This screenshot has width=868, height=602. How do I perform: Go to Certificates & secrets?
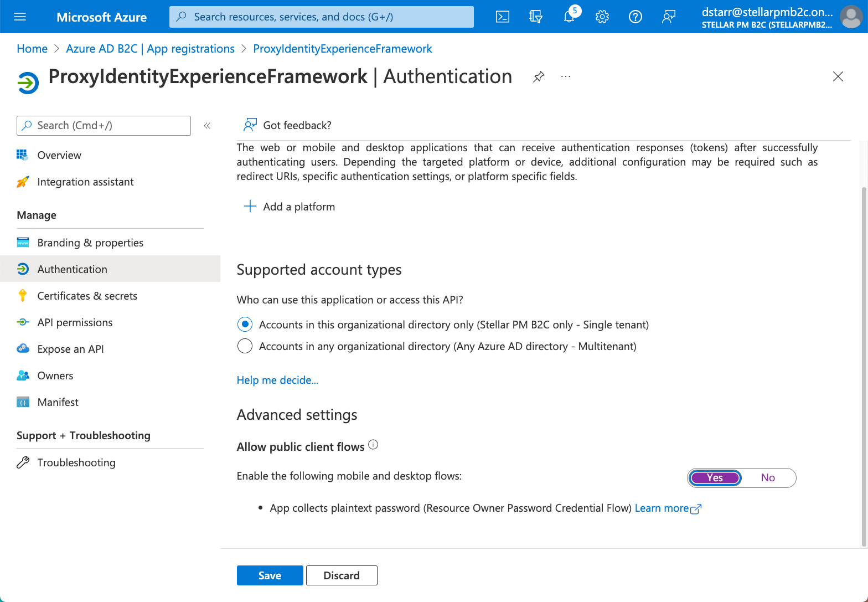pyautogui.click(x=87, y=296)
